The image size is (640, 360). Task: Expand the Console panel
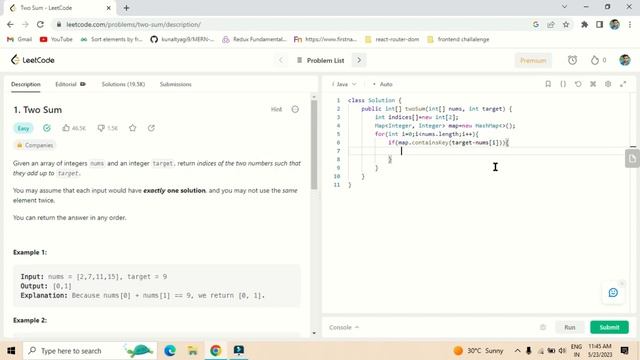(344, 327)
